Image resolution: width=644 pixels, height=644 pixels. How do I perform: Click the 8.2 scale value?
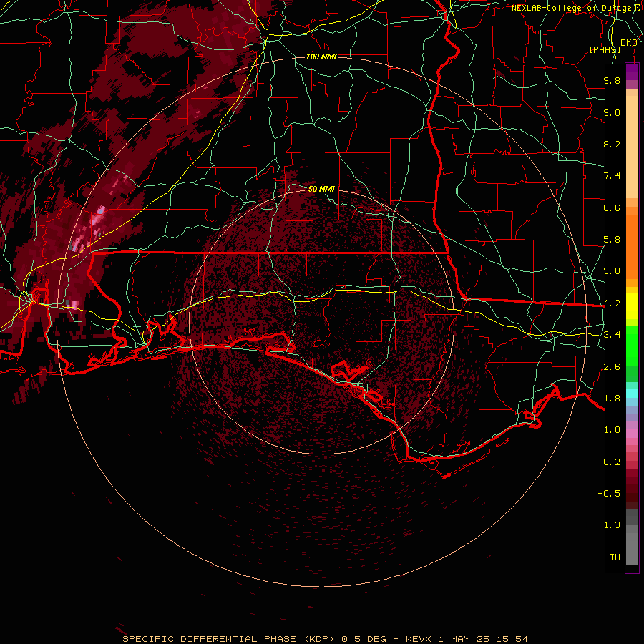[612, 144]
